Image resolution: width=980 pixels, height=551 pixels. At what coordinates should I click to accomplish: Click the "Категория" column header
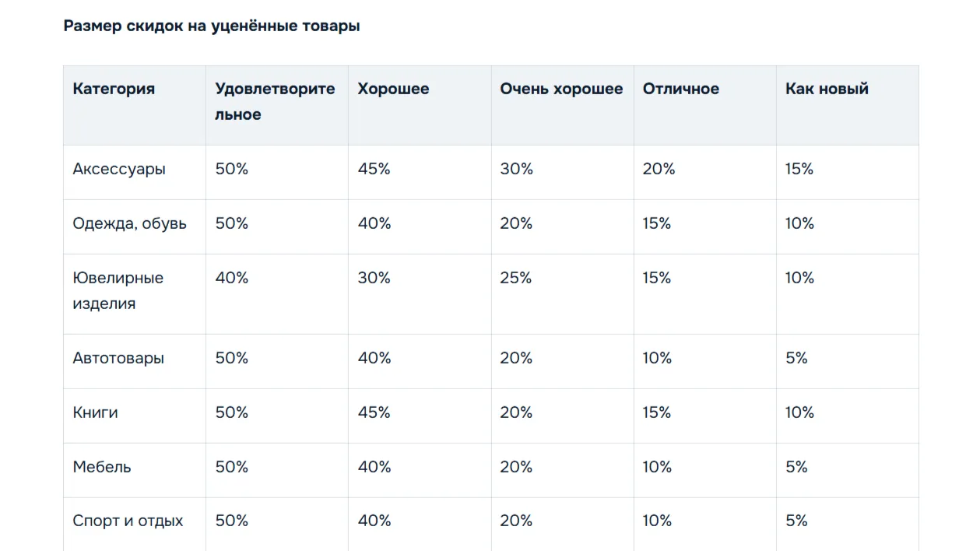coord(114,89)
